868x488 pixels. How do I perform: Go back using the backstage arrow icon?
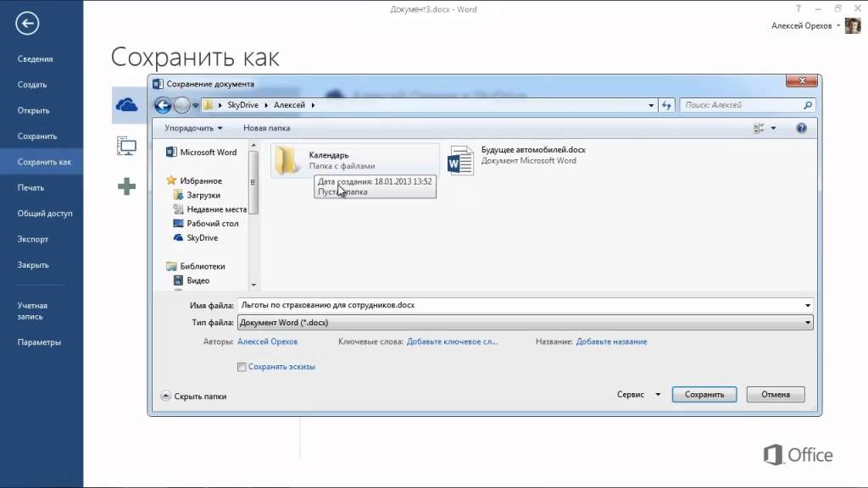tap(27, 23)
